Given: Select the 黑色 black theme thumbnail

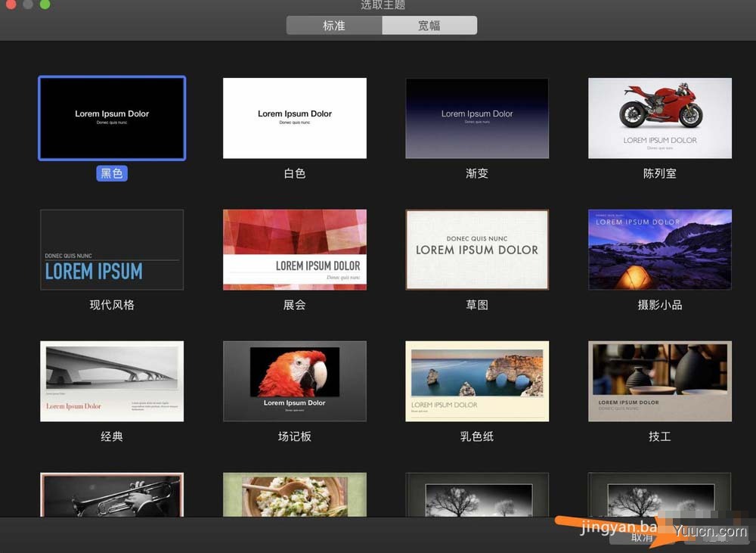Looking at the screenshot, I should [112, 118].
